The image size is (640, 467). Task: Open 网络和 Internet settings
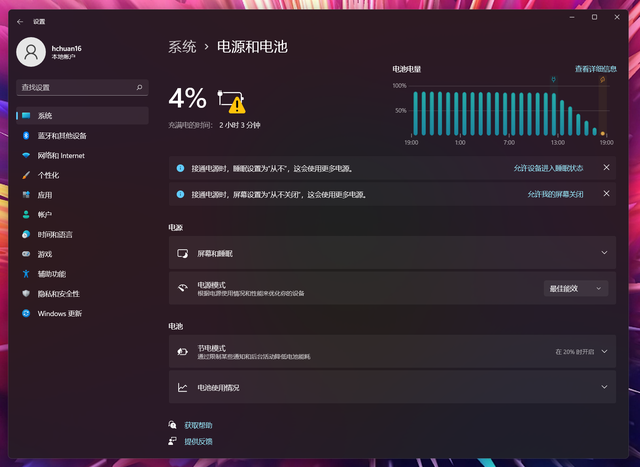coord(82,156)
